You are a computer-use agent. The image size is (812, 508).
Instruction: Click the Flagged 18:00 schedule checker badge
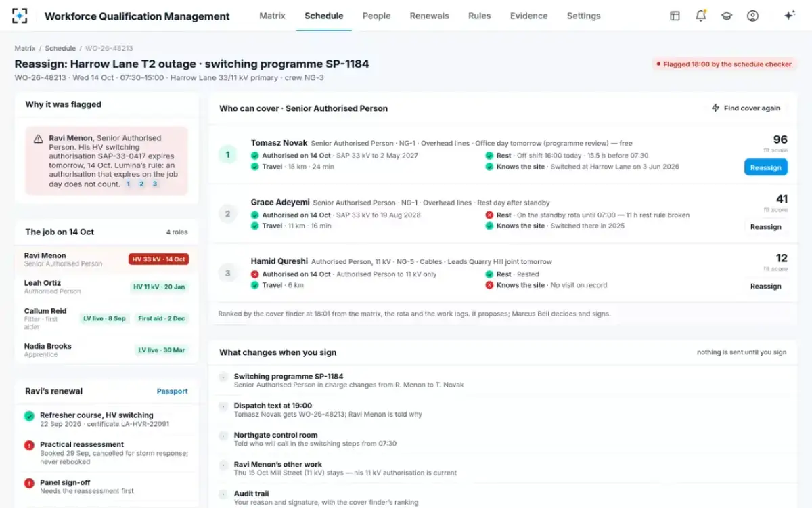725,64
